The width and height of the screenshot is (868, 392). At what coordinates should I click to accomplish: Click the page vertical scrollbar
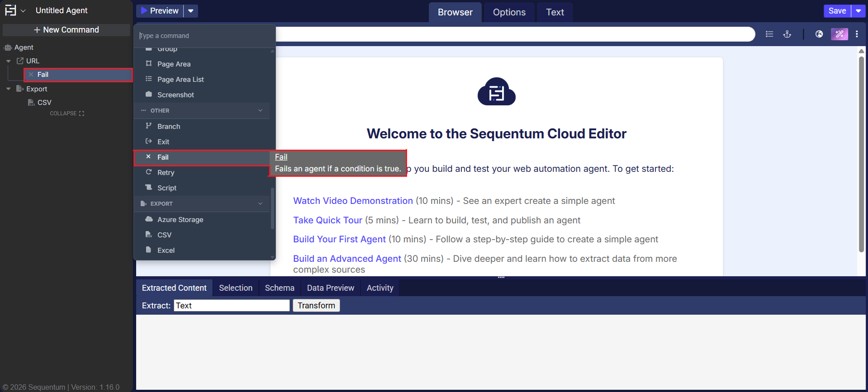point(861,154)
